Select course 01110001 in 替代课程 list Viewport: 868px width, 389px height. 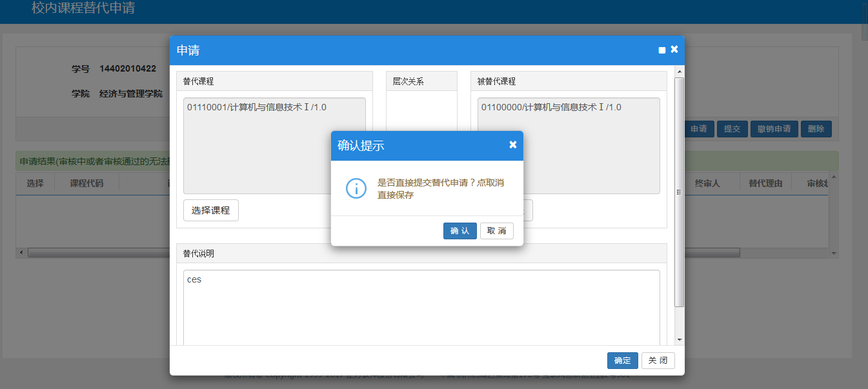pyautogui.click(x=257, y=107)
